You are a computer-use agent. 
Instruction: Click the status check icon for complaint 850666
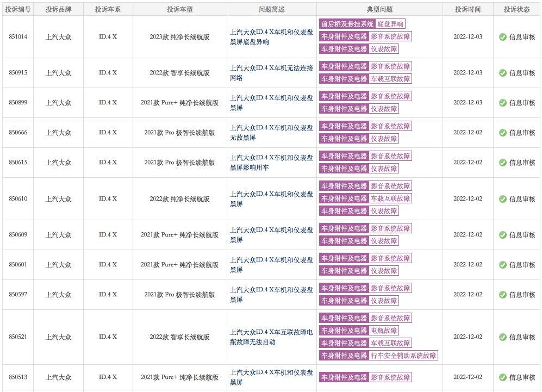point(503,133)
